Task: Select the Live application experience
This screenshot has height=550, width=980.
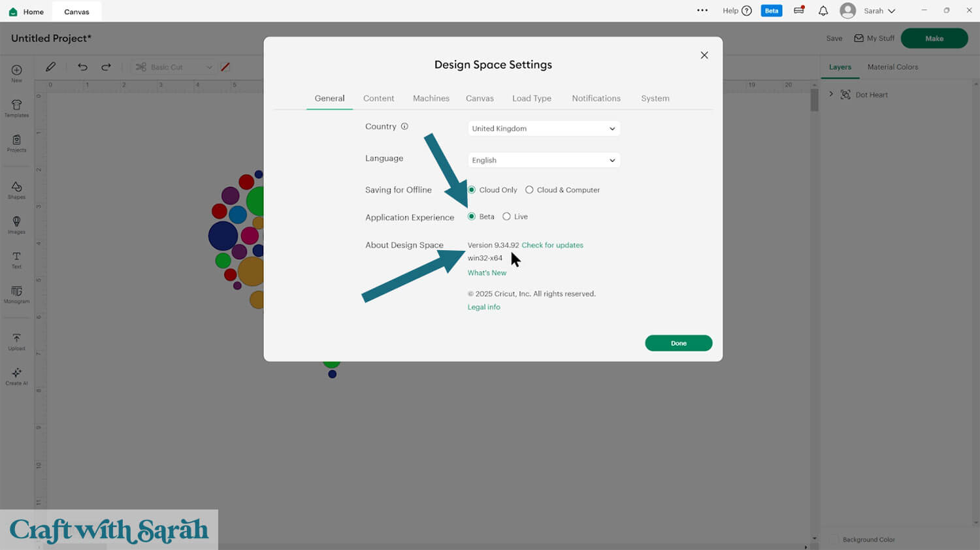Action: point(506,216)
